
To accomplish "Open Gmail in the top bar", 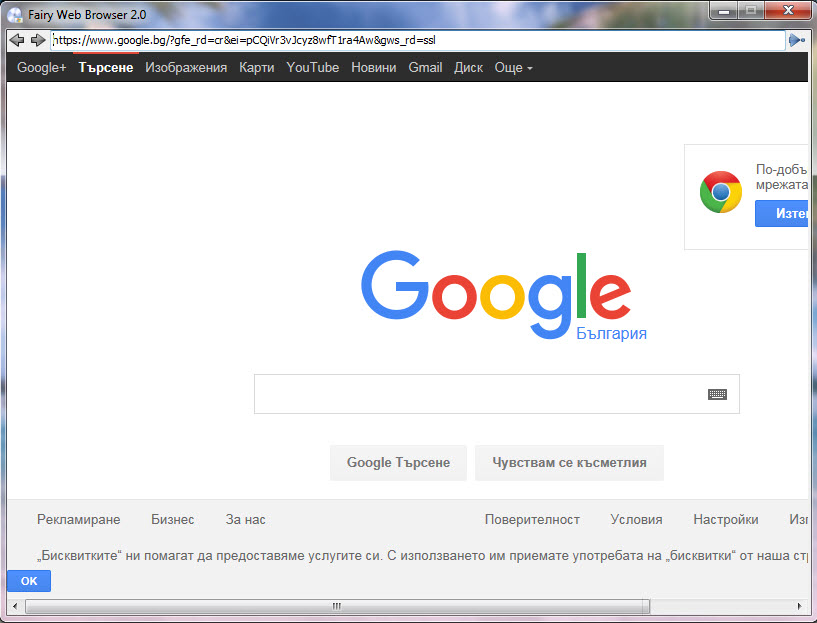I will (x=425, y=68).
